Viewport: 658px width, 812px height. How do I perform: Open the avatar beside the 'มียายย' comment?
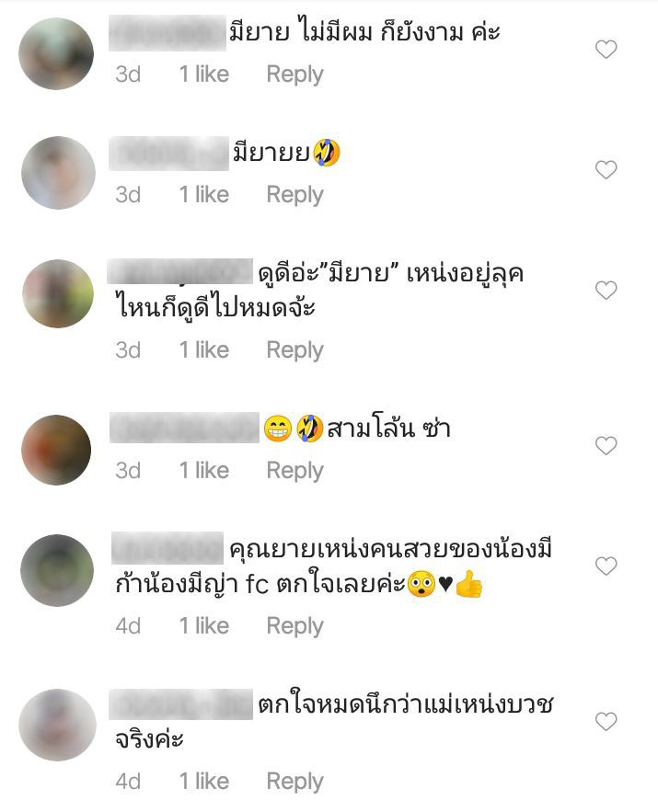pos(58,173)
